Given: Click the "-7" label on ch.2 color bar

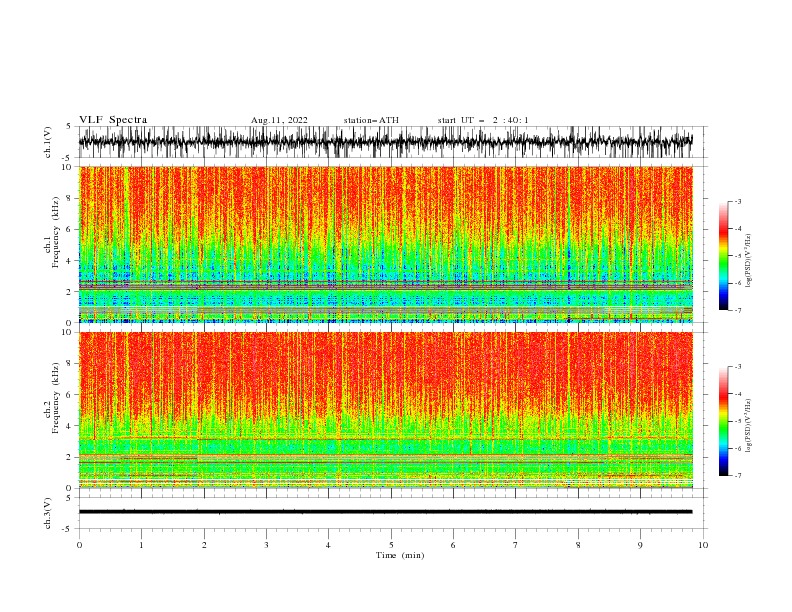Looking at the screenshot, I should [x=737, y=476].
